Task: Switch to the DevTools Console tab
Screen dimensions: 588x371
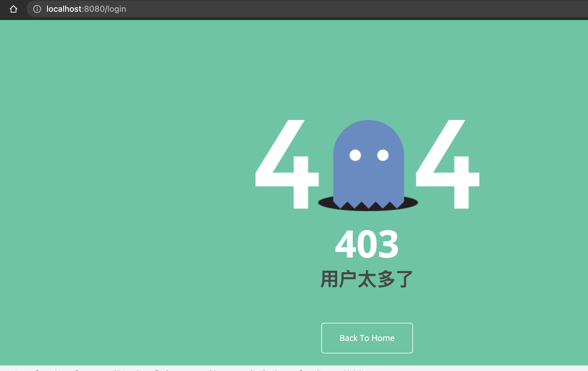Action: pos(47,370)
